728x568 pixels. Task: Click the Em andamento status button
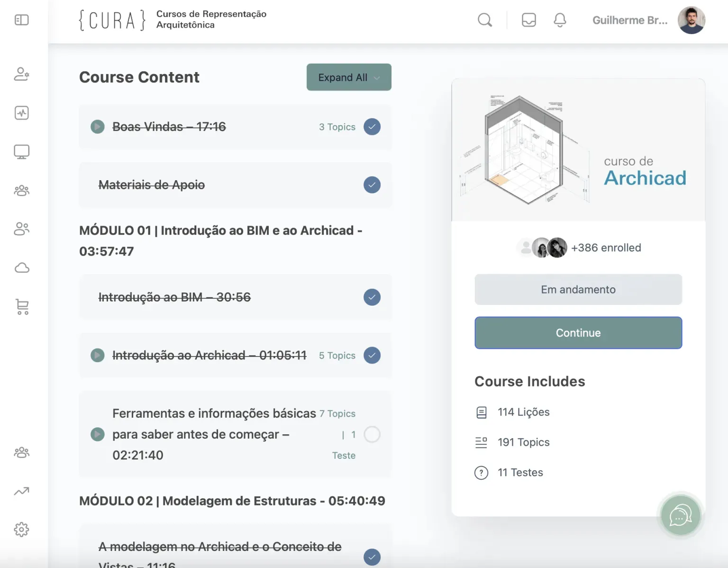coord(578,289)
